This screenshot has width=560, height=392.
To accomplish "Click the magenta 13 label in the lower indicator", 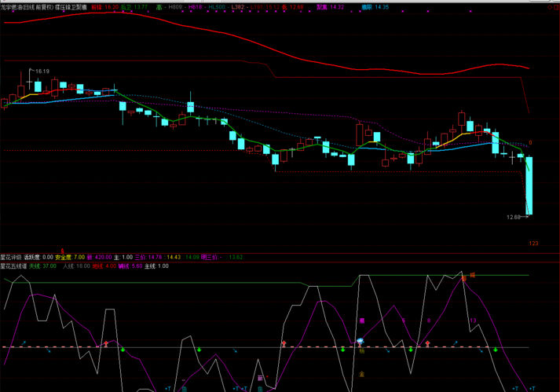I will (473, 321).
